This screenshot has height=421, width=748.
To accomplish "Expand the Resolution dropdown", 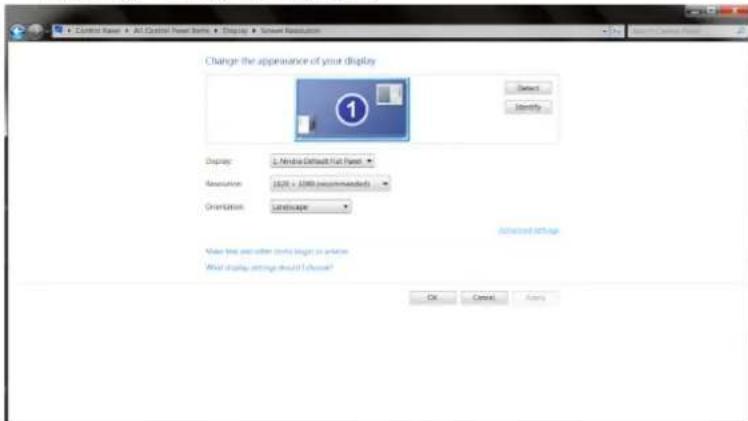I will point(329,184).
